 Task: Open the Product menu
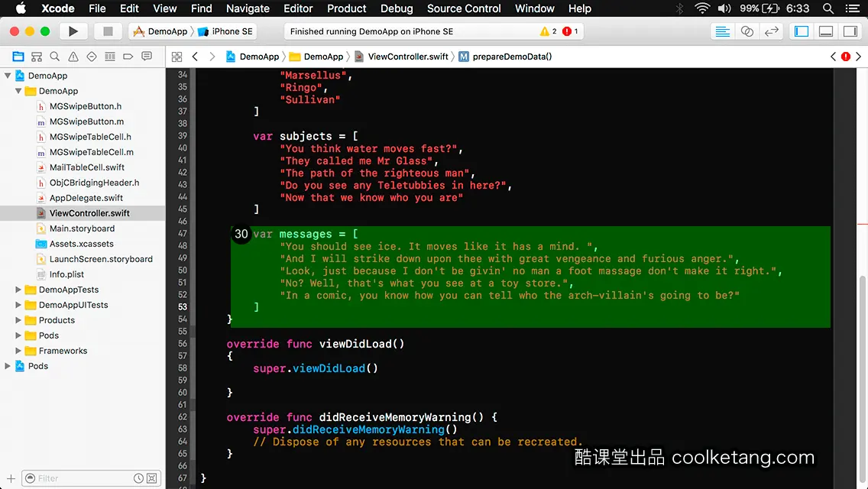click(x=347, y=8)
